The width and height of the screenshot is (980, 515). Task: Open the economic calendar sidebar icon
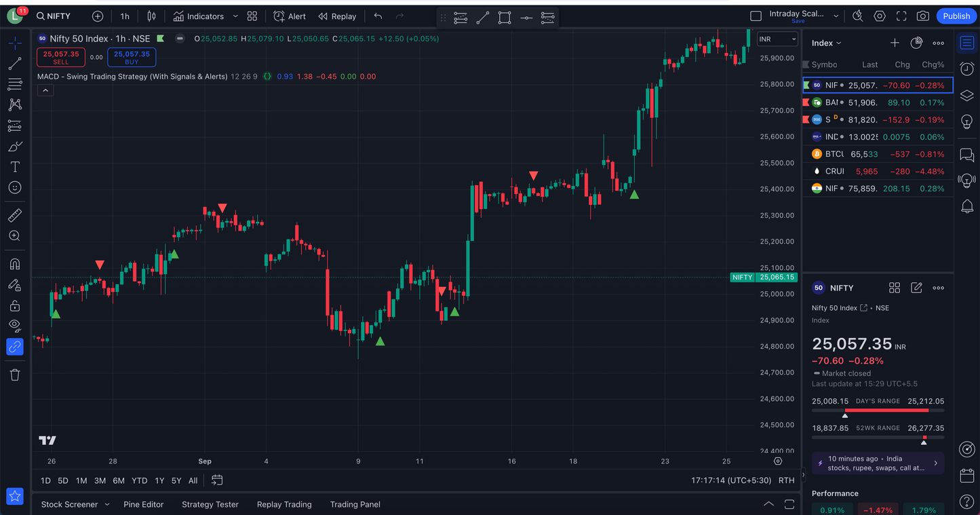click(966, 476)
